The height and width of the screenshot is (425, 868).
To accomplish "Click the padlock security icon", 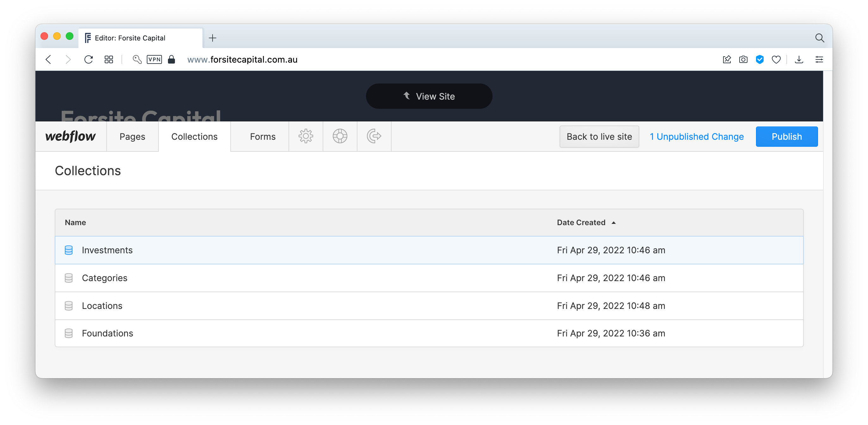I will [x=171, y=60].
